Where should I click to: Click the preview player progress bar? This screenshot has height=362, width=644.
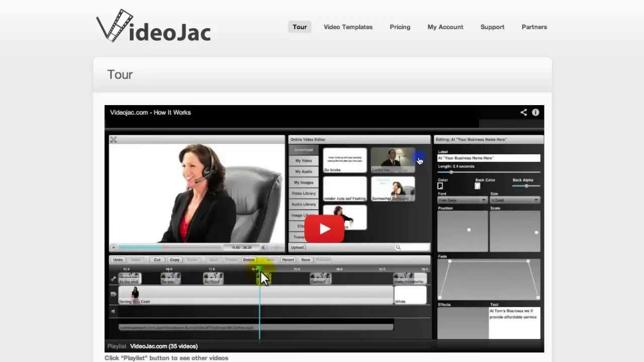pos(170,247)
